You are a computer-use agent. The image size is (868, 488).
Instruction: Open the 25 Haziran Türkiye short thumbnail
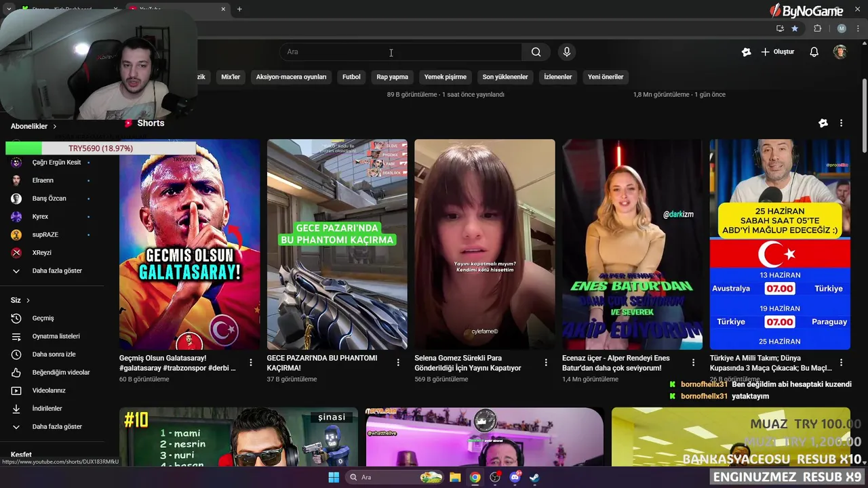pos(780,245)
